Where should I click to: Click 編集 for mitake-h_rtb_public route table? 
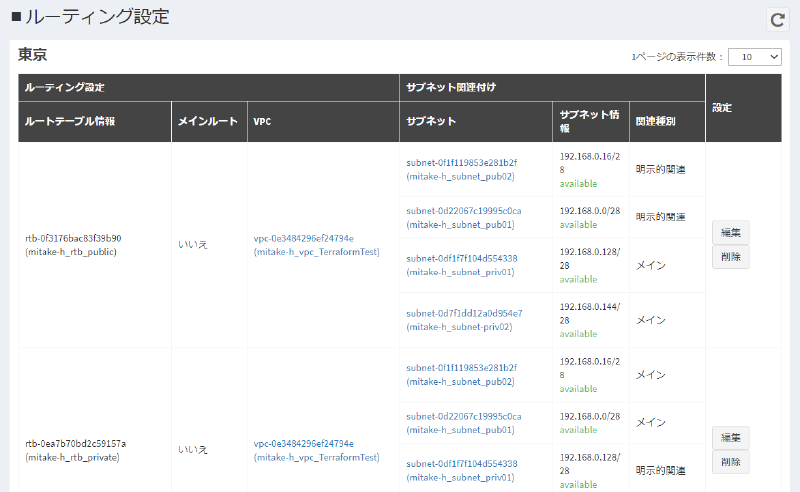730,232
